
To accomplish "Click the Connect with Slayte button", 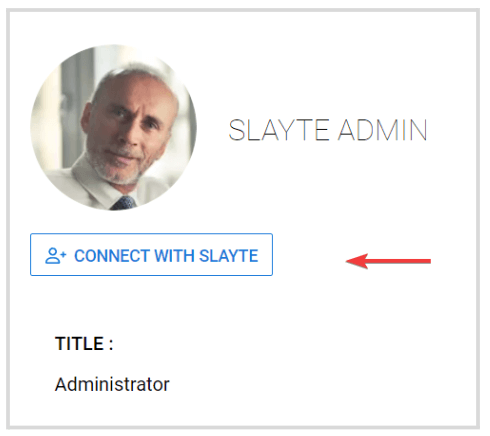I will click(x=151, y=255).
